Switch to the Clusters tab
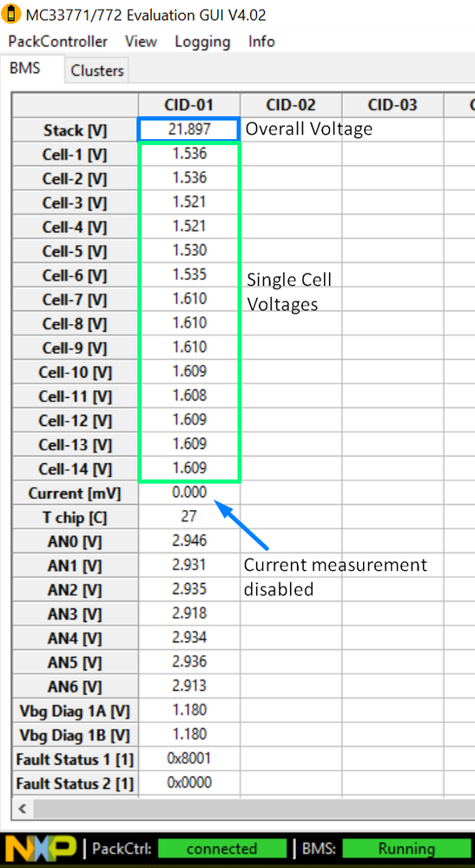The image size is (475, 868). (97, 71)
